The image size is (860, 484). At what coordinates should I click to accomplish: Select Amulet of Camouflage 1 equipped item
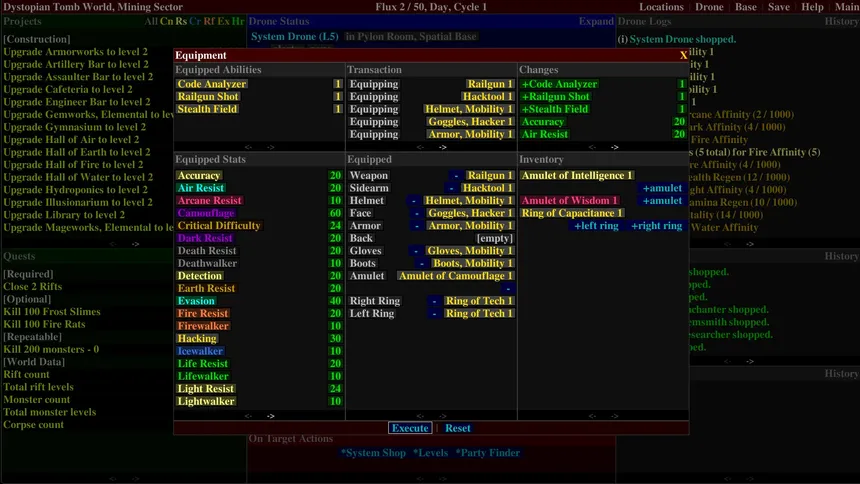click(x=455, y=276)
